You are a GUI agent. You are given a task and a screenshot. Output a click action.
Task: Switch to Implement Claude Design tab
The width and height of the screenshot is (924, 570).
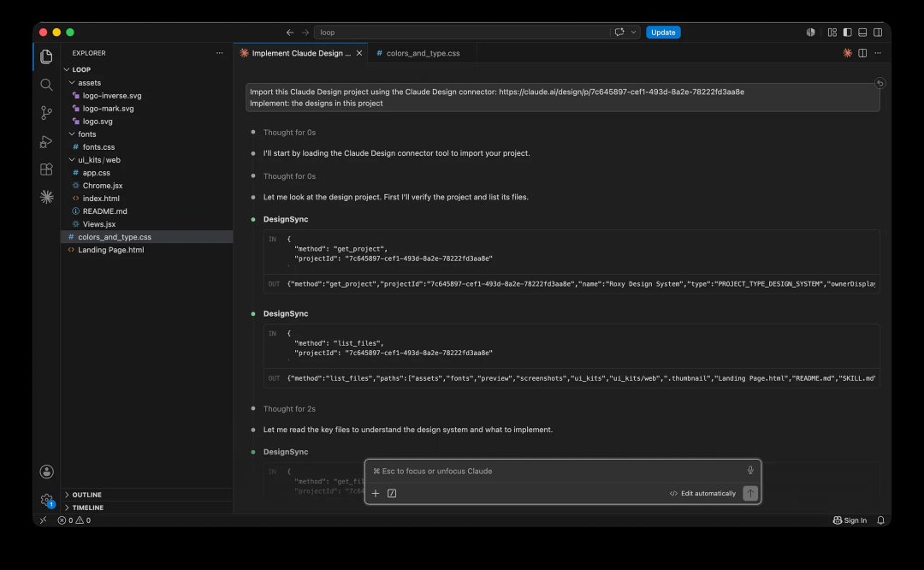(300, 53)
